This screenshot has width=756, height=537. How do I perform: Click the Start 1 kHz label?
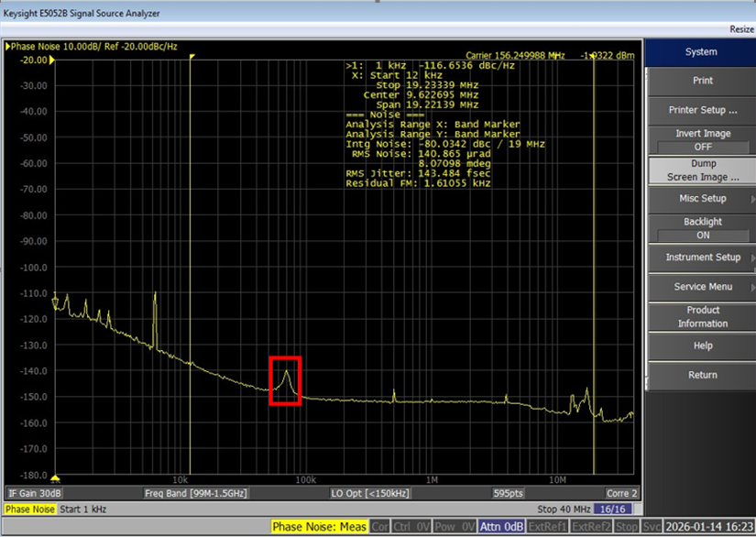click(x=82, y=510)
